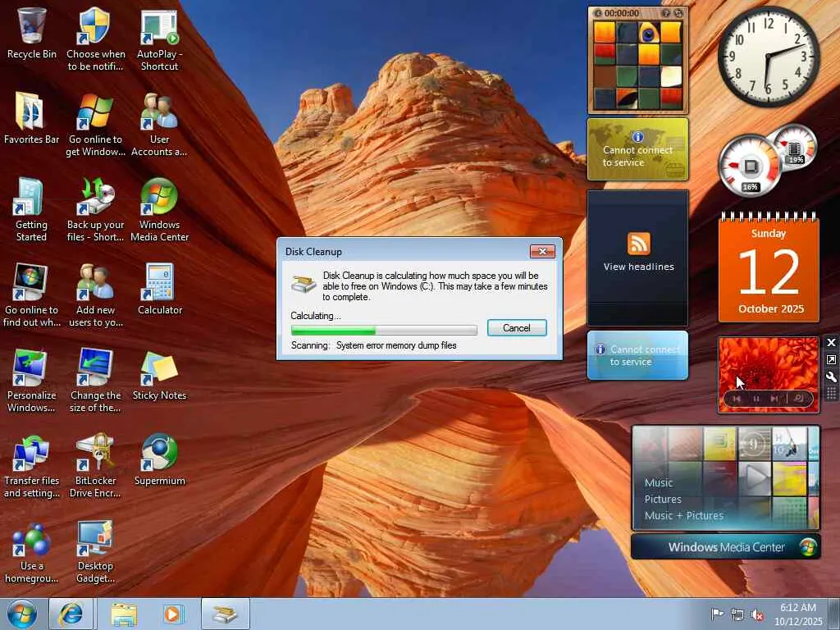Click the Disk Cleanup progress bar
Image resolution: width=840 pixels, height=630 pixels.
[x=384, y=330]
